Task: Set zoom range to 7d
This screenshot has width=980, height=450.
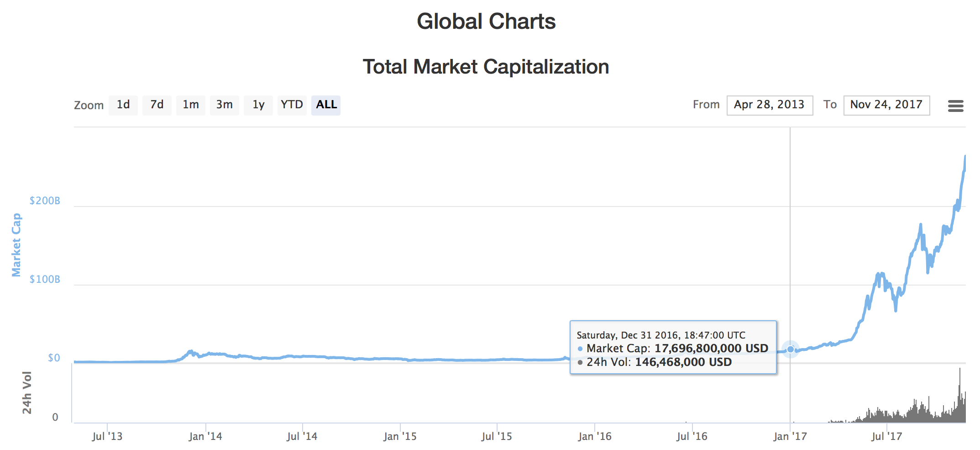Action: click(157, 105)
